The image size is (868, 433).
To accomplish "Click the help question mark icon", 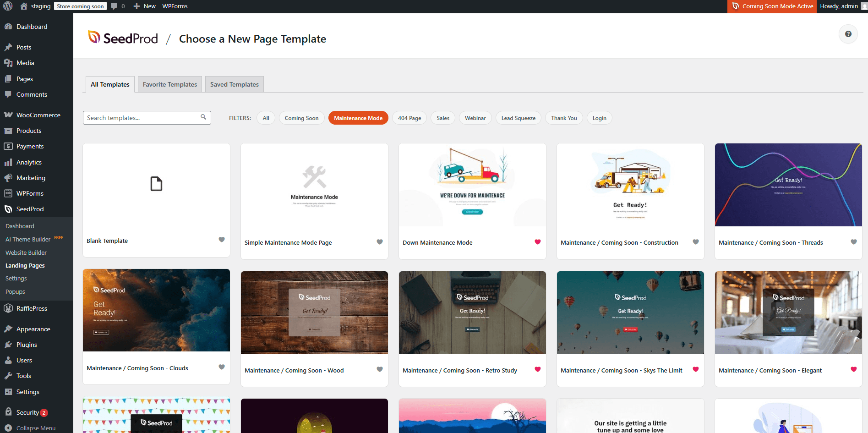I will coord(848,34).
